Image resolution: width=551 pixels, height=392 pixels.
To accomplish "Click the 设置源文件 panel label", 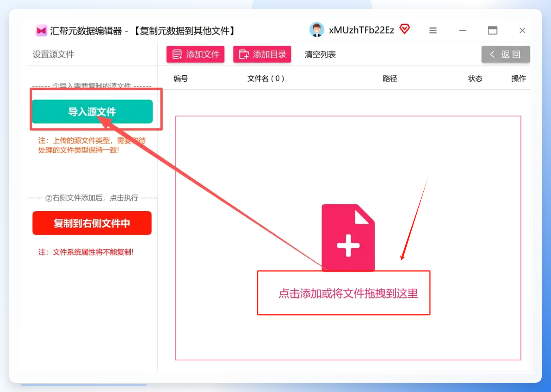I will pyautogui.click(x=54, y=54).
